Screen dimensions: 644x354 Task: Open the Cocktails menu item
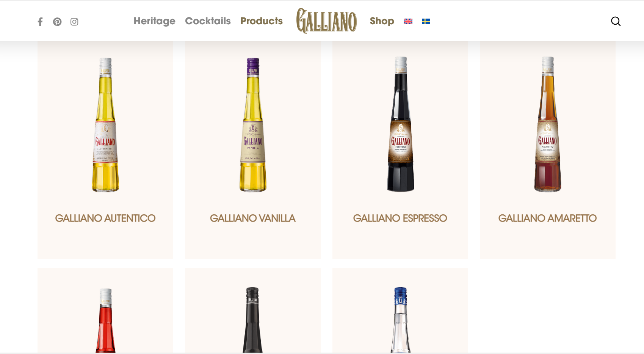(x=208, y=21)
